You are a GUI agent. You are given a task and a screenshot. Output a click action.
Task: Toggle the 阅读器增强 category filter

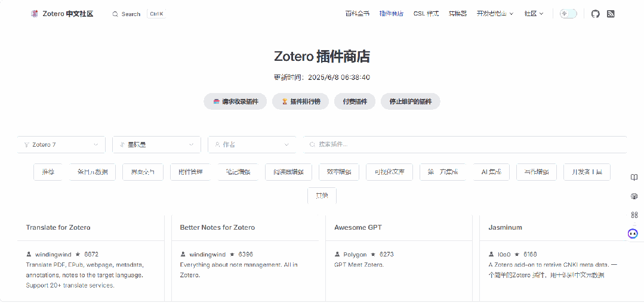(x=289, y=172)
